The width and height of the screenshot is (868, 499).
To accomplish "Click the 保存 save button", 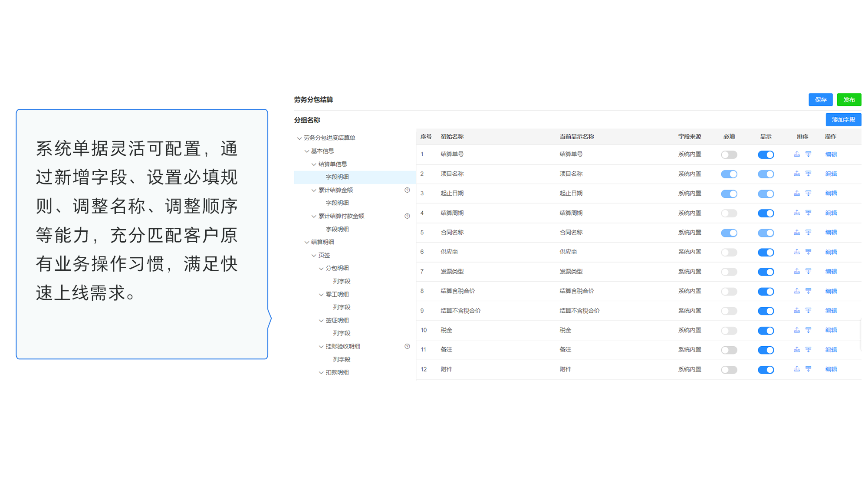I will [x=820, y=100].
